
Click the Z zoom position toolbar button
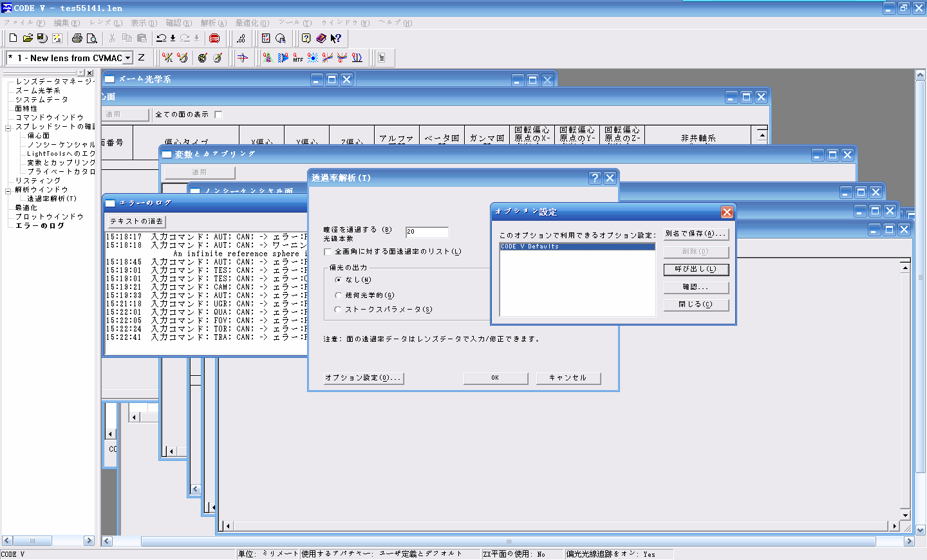pyautogui.click(x=142, y=58)
